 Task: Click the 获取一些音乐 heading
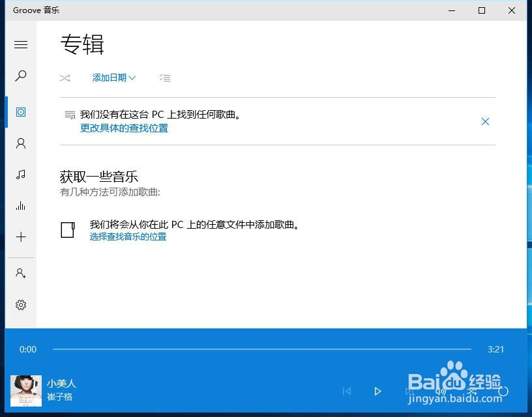[x=98, y=177]
